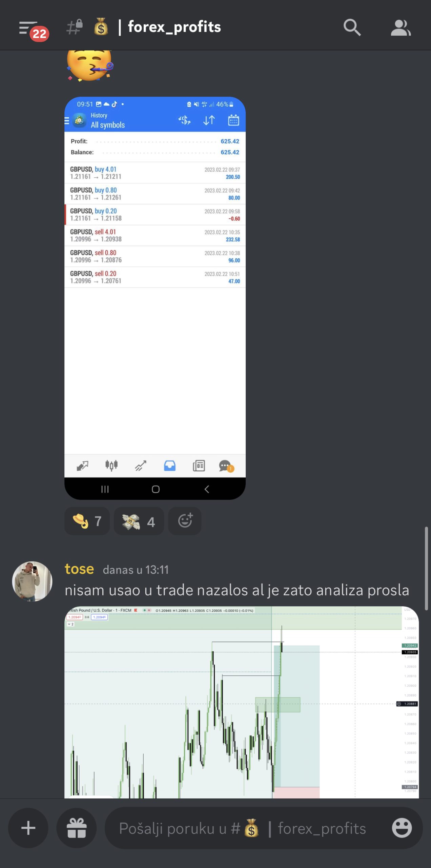Open tose's profile avatar

click(32, 581)
